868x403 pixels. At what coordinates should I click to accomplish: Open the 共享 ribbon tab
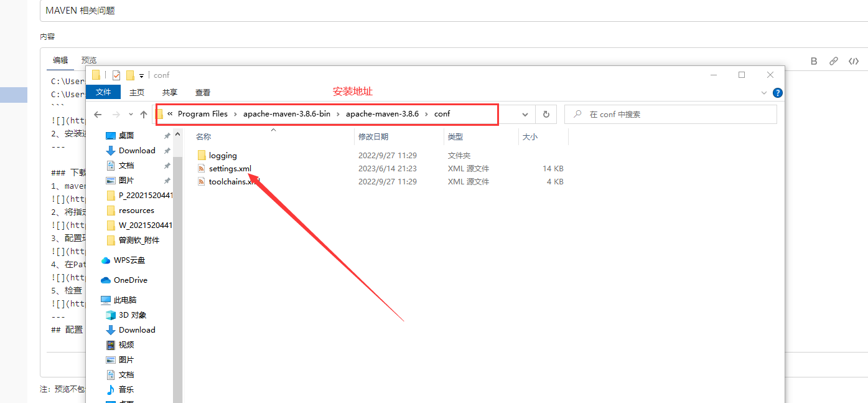tap(170, 92)
